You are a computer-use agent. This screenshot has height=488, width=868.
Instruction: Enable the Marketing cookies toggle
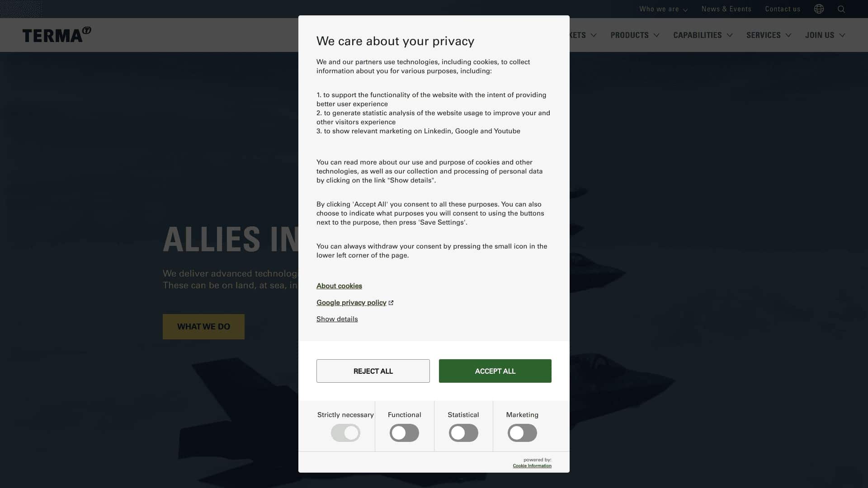tap(522, 432)
